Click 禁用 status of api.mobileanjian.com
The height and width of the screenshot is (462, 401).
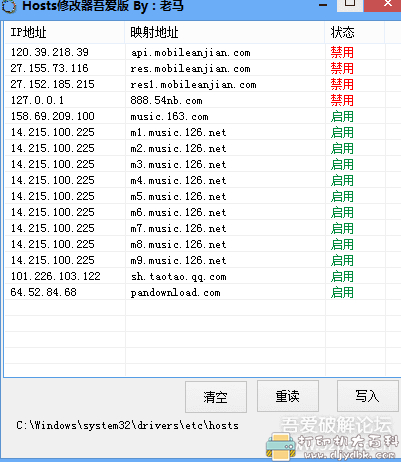coord(342,52)
